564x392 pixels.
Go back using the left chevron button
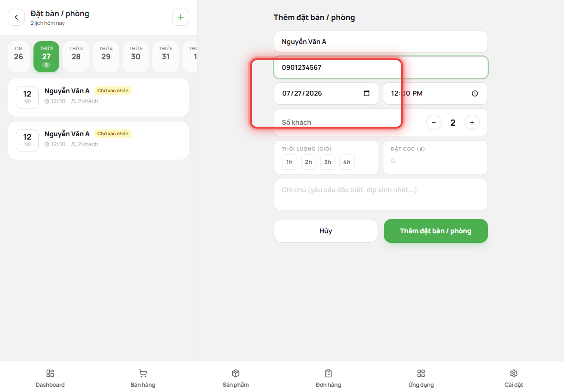click(x=16, y=17)
